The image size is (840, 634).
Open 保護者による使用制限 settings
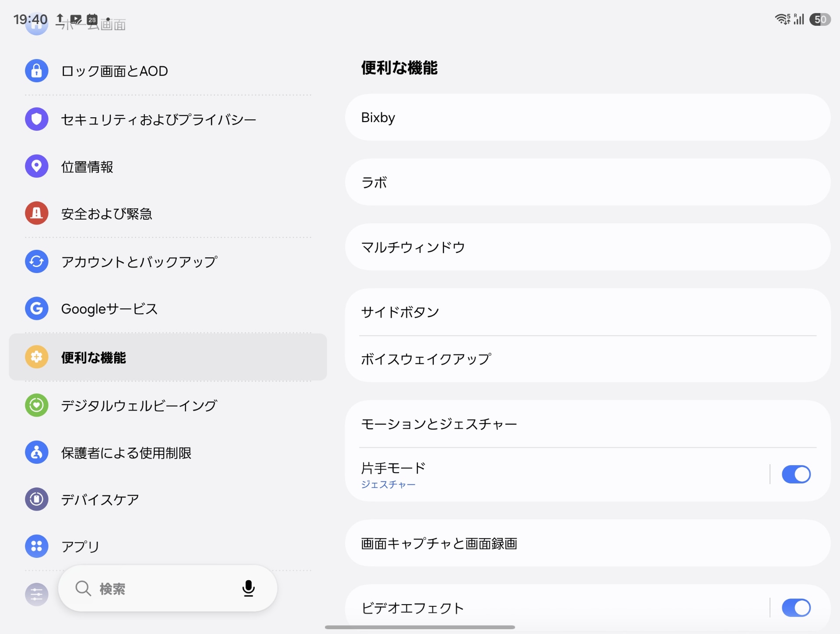click(168, 452)
